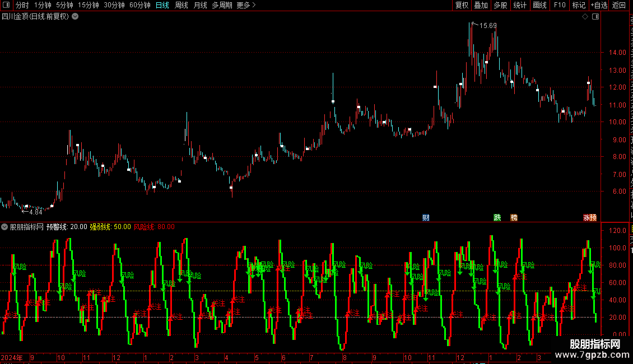Click the diamond icon above price chart
This screenshot has width=633, height=364.
(x=585, y=17)
